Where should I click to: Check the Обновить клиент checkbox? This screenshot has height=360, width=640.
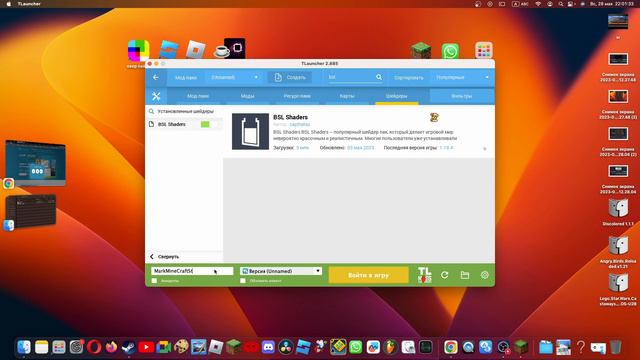point(243,281)
